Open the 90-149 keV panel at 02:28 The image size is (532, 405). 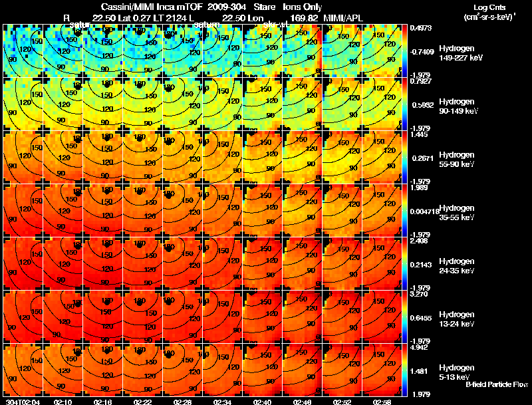coord(182,104)
